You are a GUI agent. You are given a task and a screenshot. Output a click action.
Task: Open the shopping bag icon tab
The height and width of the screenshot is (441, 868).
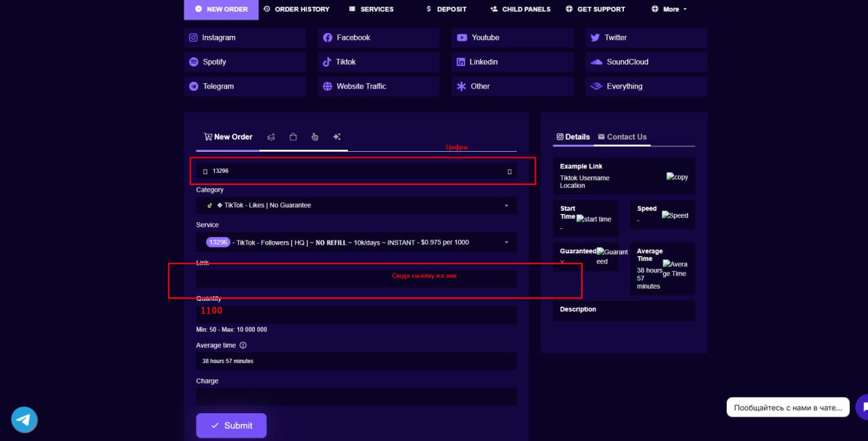pos(293,137)
